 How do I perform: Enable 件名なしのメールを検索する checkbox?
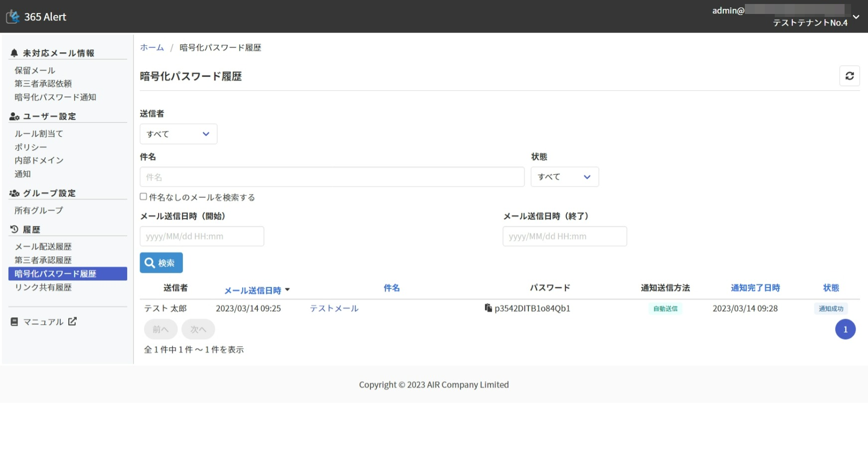click(x=144, y=197)
